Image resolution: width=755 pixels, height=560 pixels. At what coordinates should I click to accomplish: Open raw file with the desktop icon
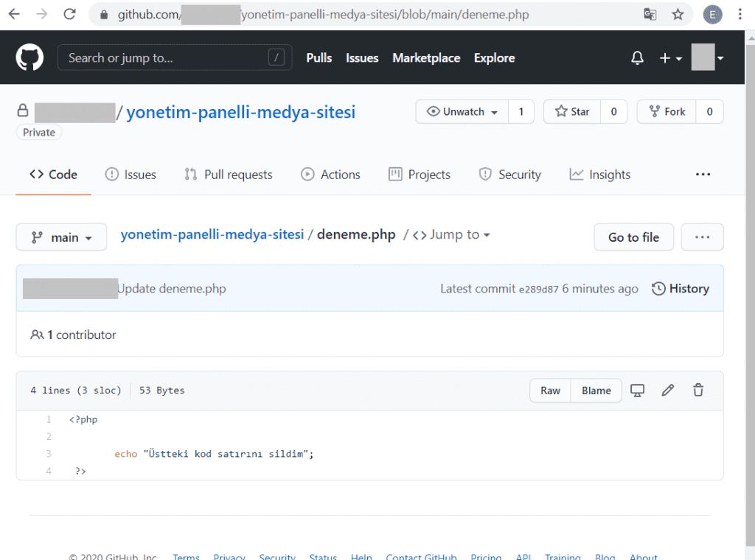pyautogui.click(x=637, y=390)
